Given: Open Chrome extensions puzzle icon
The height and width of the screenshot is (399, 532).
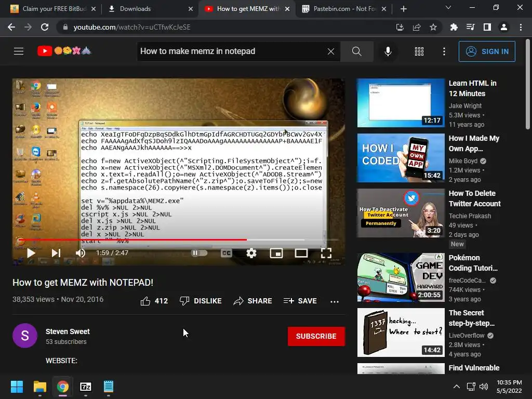Looking at the screenshot, I should tap(454, 27).
